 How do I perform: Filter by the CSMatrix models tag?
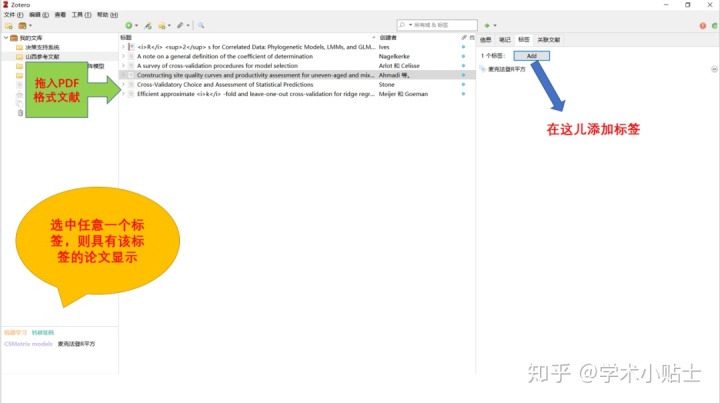click(x=28, y=344)
